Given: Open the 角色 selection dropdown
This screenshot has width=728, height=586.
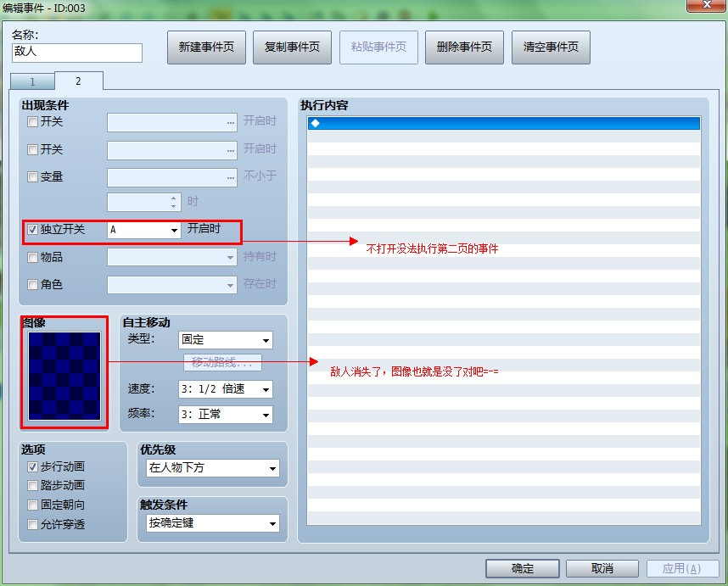Looking at the screenshot, I should [171, 284].
